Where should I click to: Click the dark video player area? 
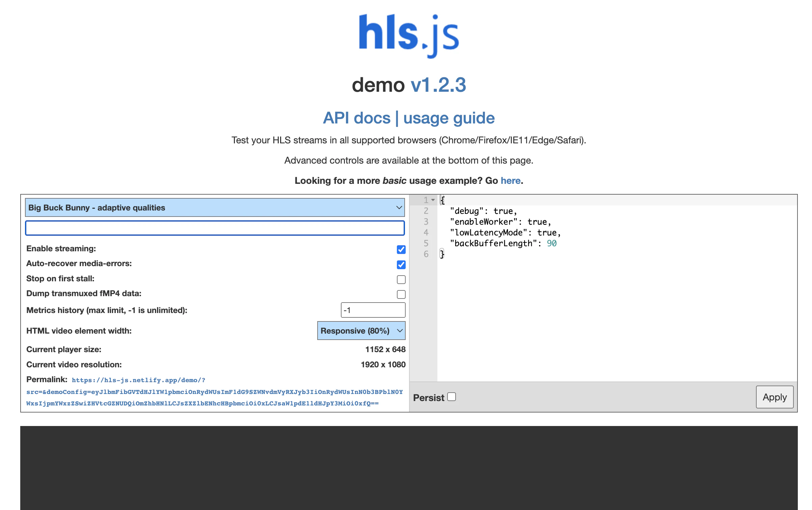(x=409, y=468)
